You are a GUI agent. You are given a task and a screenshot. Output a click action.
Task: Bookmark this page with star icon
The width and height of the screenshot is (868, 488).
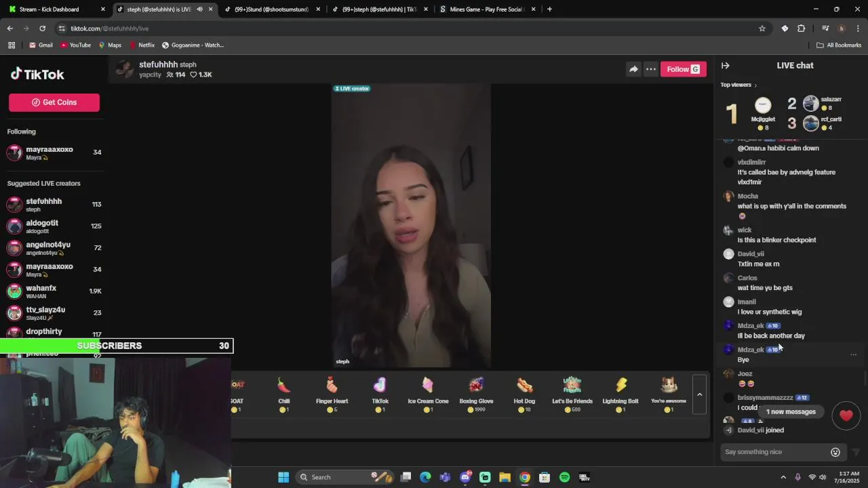coord(762,28)
